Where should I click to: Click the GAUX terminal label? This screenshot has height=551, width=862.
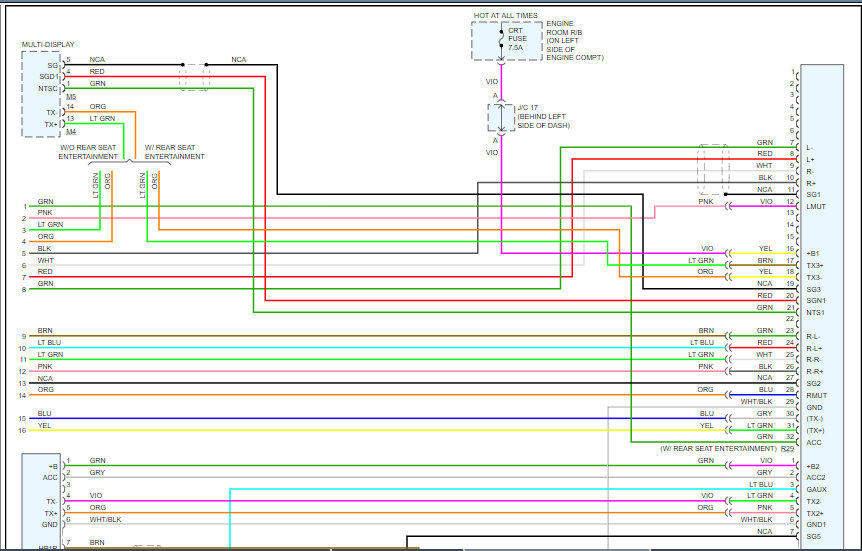[815, 490]
